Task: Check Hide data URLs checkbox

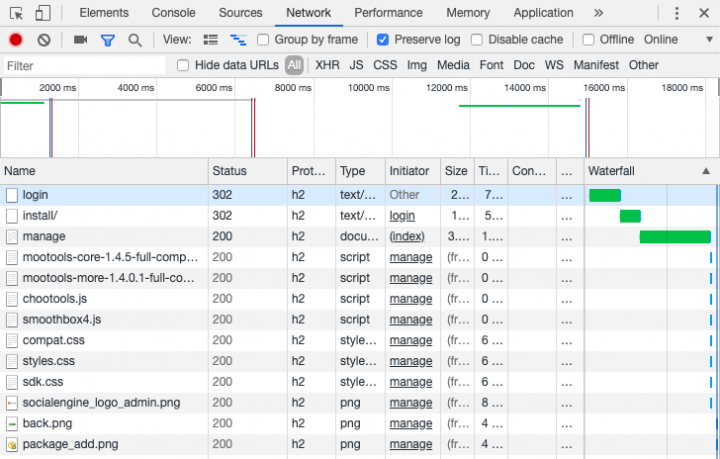Action: tap(183, 66)
